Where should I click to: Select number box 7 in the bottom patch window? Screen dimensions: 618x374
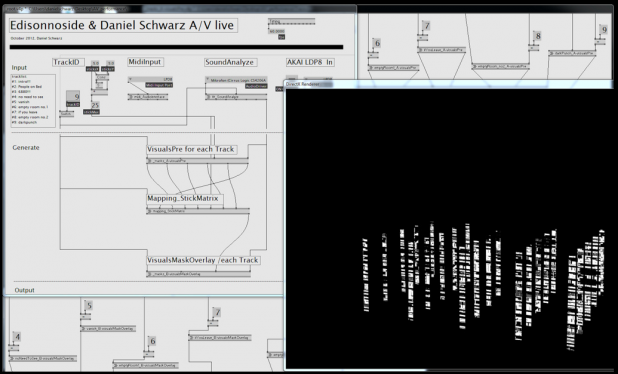(x=216, y=313)
